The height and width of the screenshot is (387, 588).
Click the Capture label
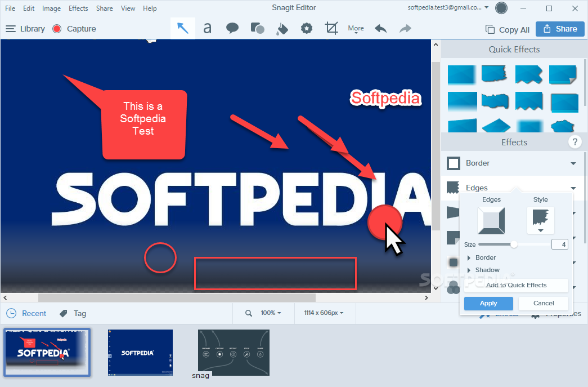click(82, 29)
